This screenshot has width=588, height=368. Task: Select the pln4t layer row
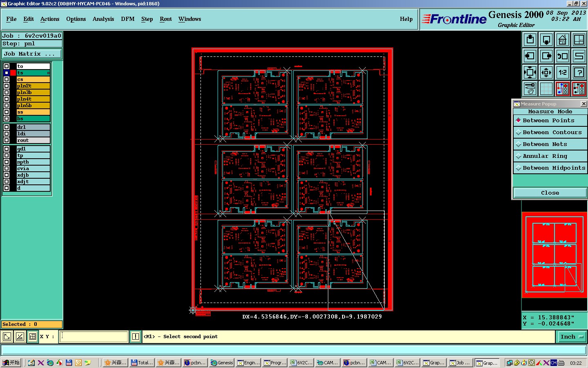(x=33, y=99)
